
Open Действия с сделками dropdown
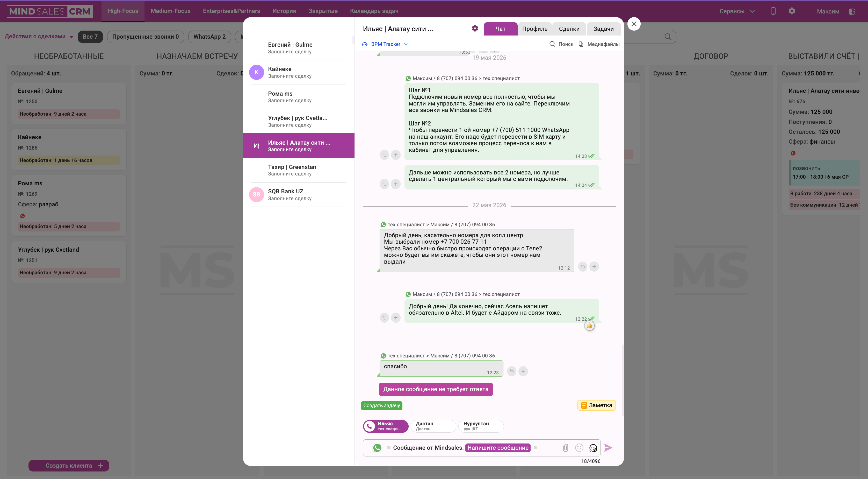point(39,37)
